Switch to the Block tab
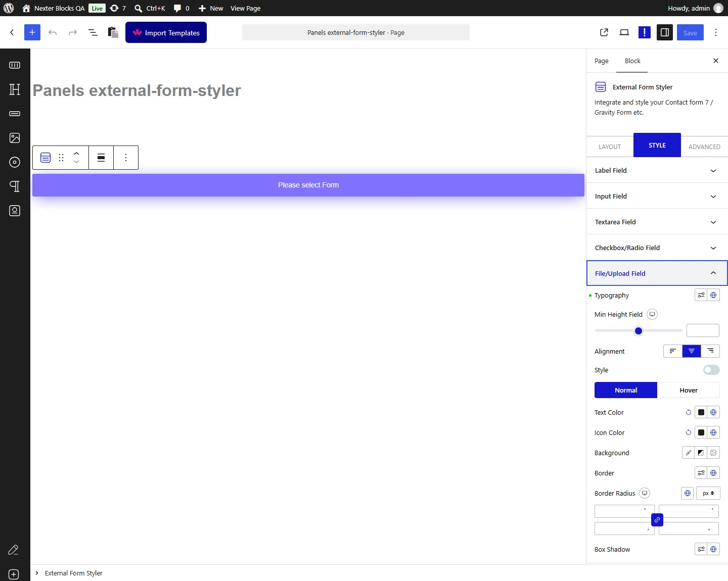This screenshot has width=728, height=581. (632, 61)
